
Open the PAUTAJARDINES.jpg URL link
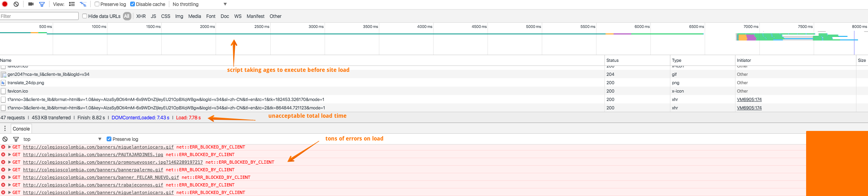coord(93,154)
